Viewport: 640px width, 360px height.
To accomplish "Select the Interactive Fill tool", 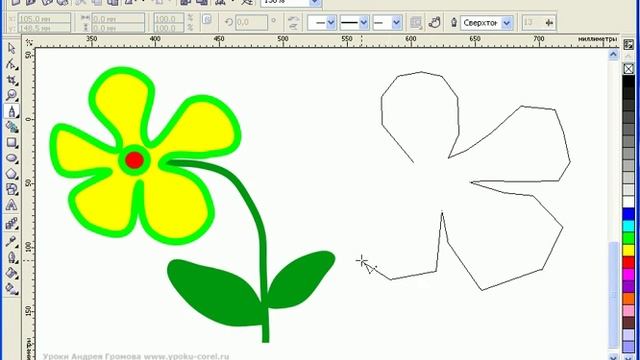I will pos(11,289).
